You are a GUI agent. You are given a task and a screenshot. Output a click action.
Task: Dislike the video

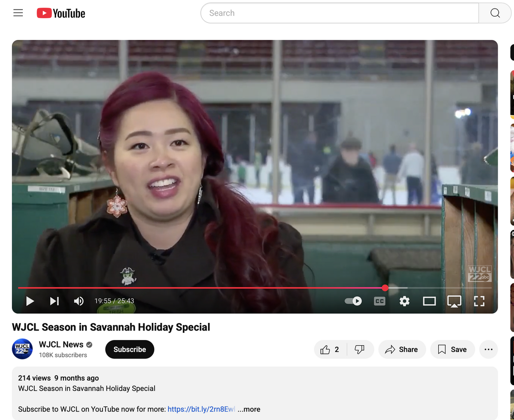point(360,350)
